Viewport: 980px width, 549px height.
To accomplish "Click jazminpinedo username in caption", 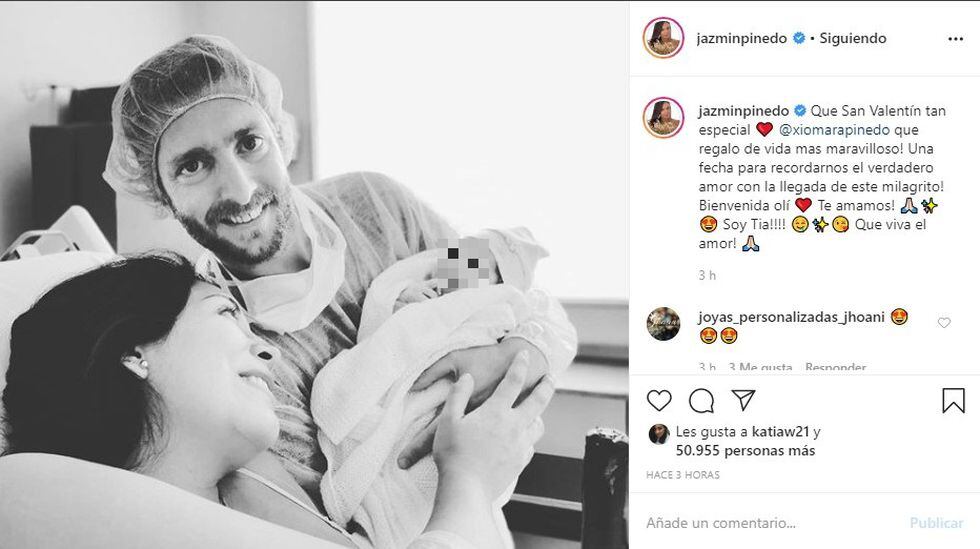I will (744, 111).
